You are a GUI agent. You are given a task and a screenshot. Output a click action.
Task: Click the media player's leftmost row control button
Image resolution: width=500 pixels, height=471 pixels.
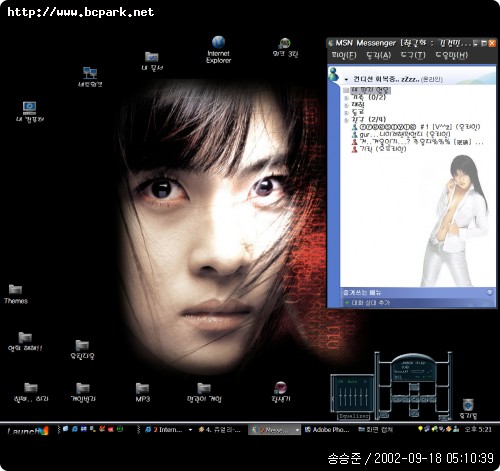pyautogui.click(x=397, y=399)
